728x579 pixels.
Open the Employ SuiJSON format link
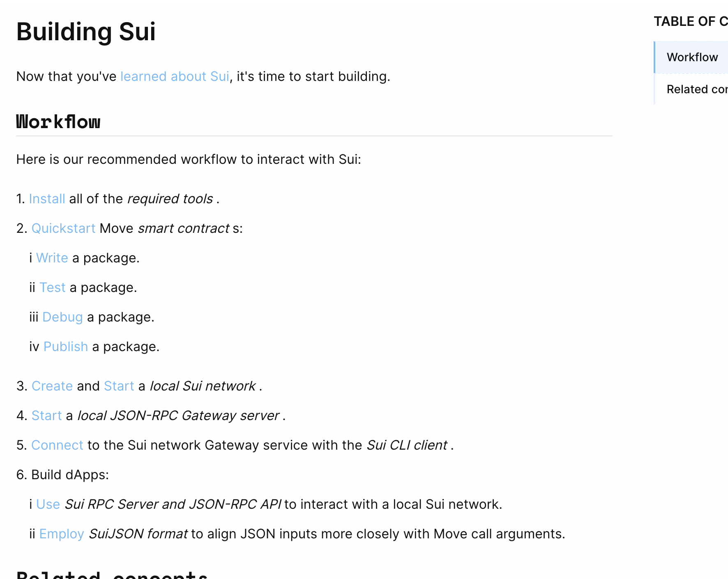pyautogui.click(x=61, y=534)
